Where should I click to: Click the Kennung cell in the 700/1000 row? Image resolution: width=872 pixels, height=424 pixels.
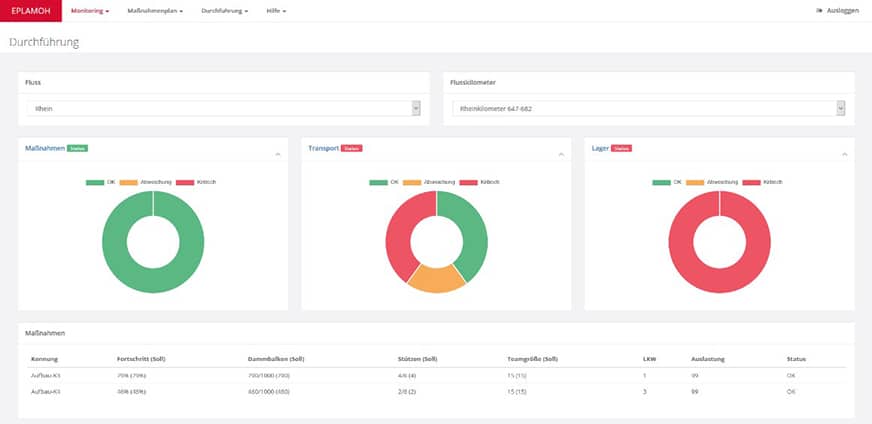pyautogui.click(x=46, y=376)
